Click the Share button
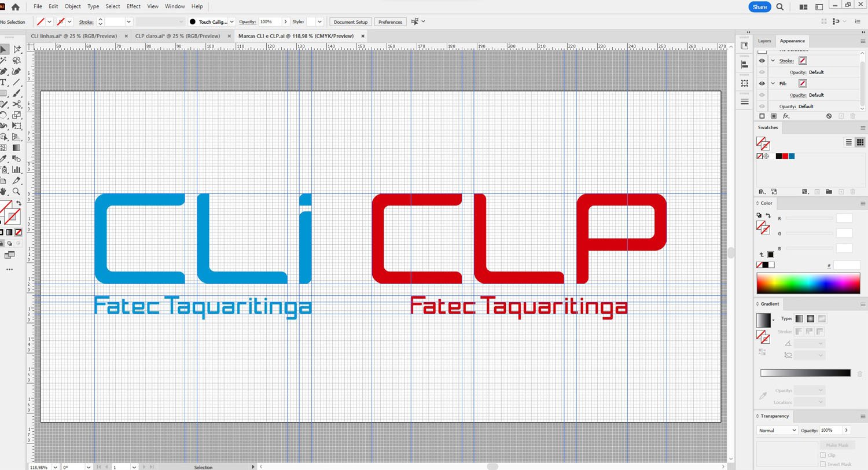 click(759, 7)
